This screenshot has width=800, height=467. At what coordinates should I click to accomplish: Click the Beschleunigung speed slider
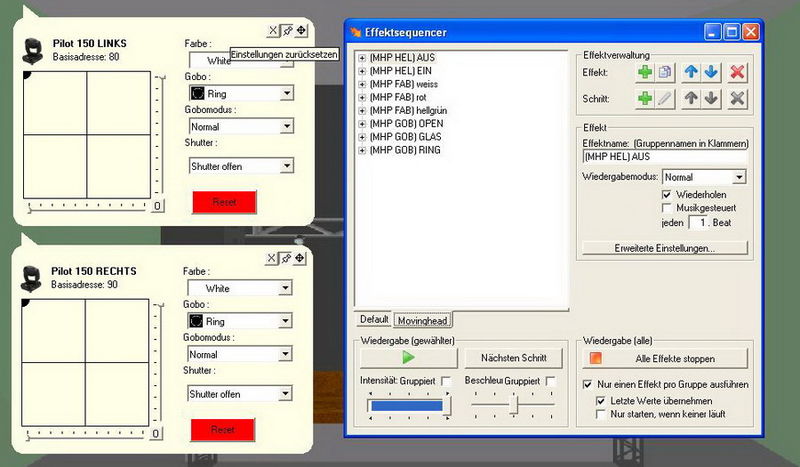514,403
